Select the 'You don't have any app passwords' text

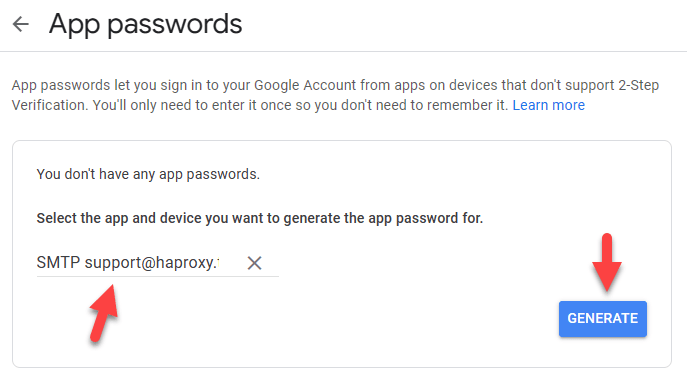click(x=148, y=174)
